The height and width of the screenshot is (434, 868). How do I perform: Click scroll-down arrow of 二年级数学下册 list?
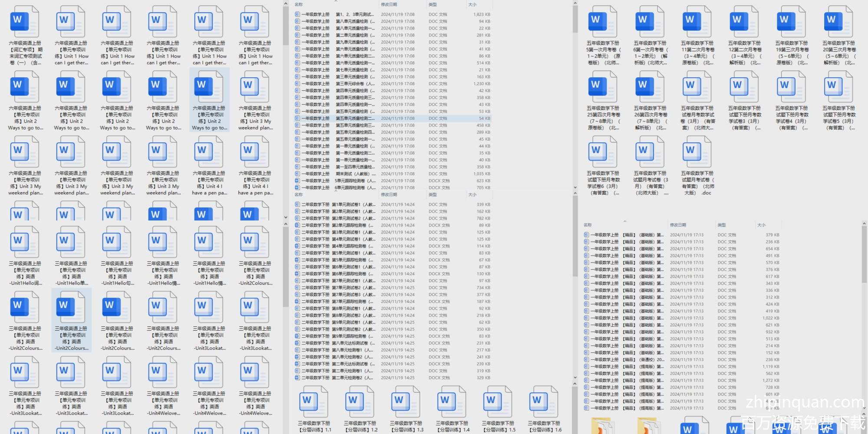coord(575,378)
